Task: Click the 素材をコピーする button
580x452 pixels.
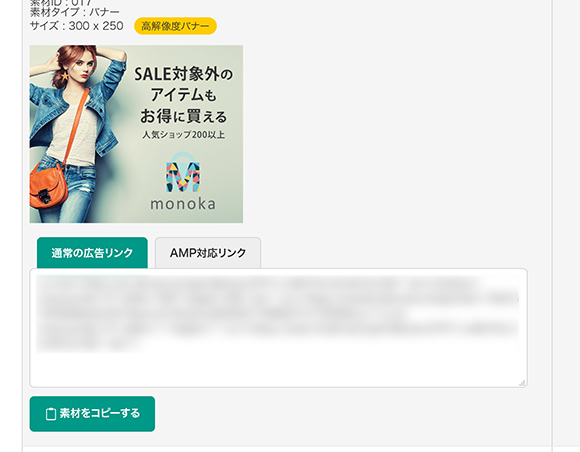Action: point(92,414)
